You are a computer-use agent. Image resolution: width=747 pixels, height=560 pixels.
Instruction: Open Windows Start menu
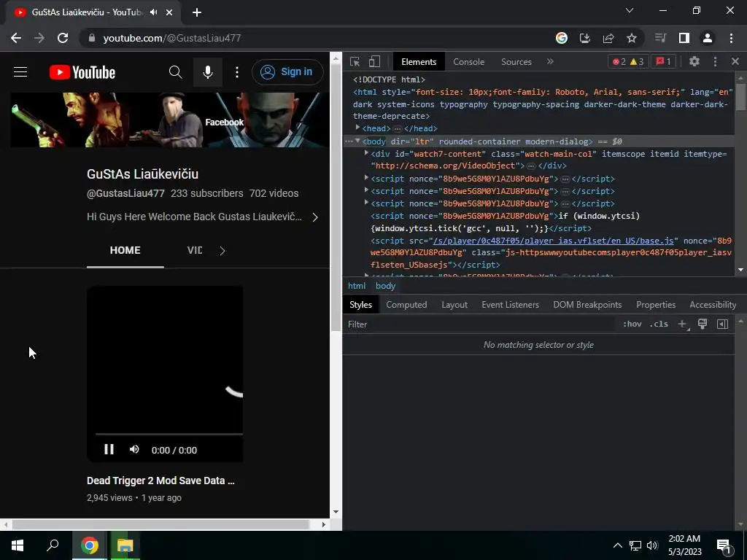click(18, 545)
